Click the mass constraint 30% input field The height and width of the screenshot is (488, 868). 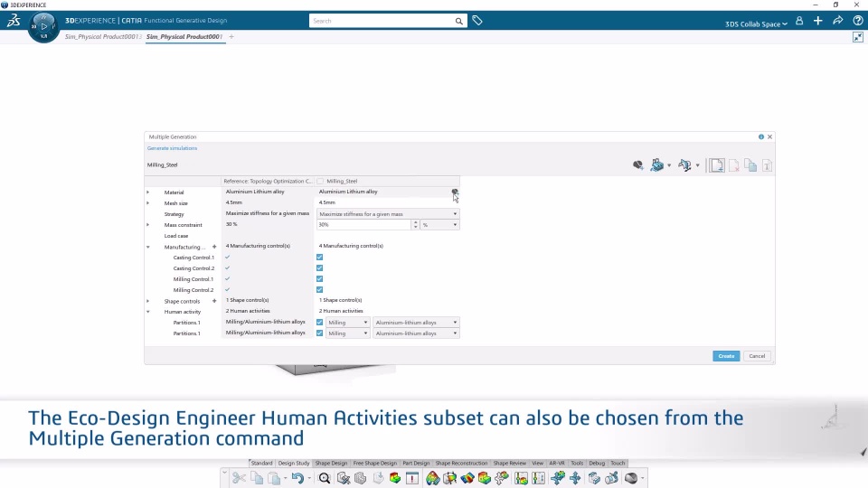pos(363,225)
